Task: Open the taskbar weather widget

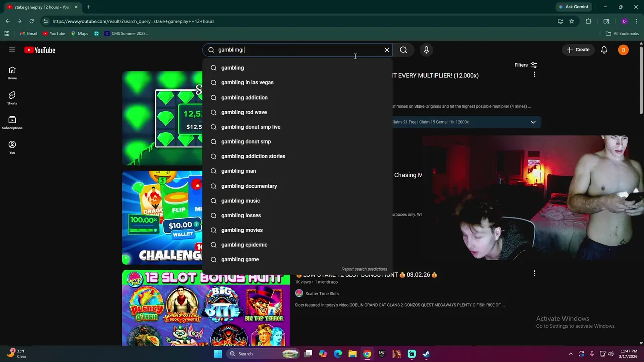Action: 16,354
